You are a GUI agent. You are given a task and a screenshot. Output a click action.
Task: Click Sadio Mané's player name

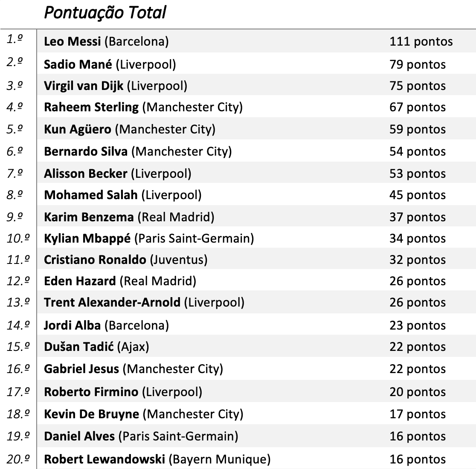click(78, 64)
